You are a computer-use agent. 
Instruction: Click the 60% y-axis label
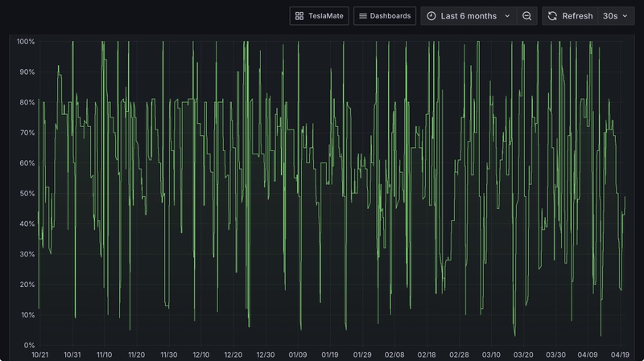coord(27,163)
